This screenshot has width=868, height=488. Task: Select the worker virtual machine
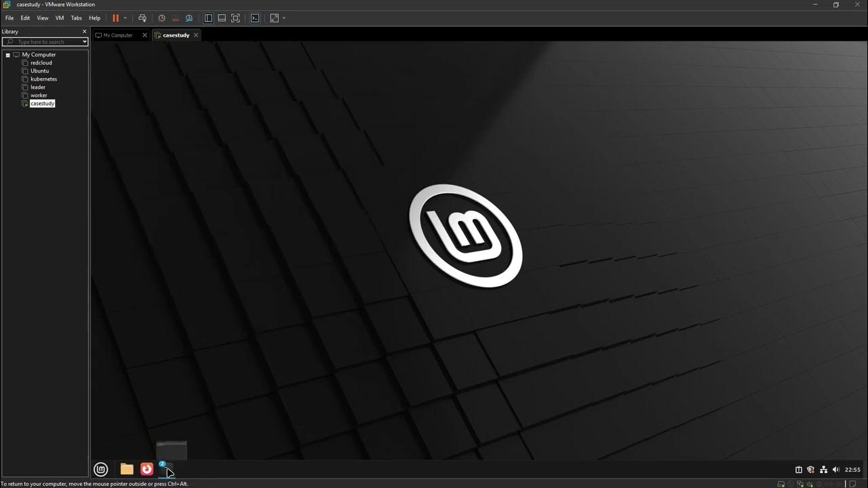(39, 96)
